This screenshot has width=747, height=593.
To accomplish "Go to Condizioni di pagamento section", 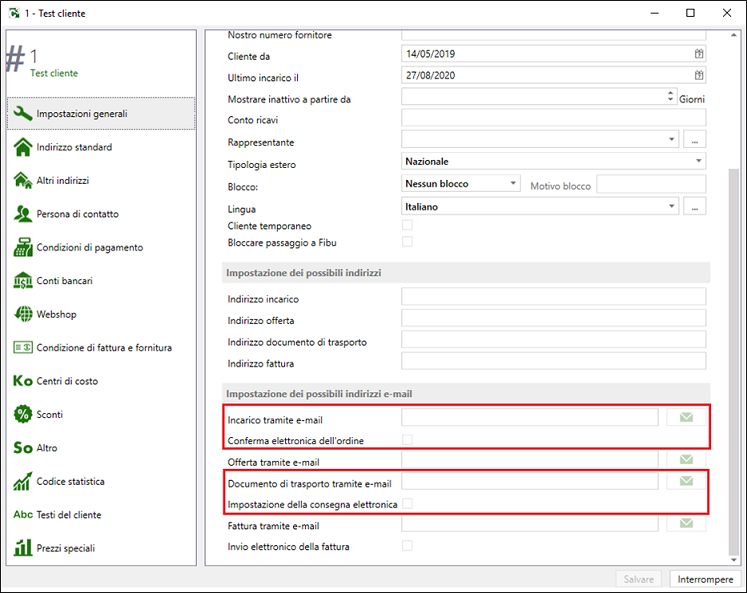I will [x=101, y=247].
